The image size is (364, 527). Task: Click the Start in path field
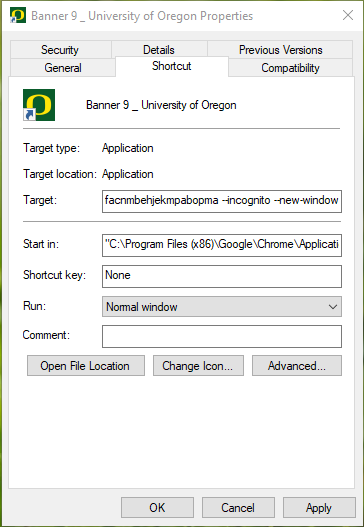pos(222,245)
